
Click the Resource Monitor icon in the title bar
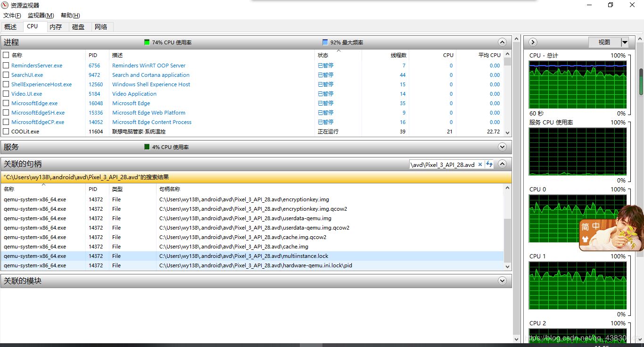pyautogui.click(x=5, y=5)
